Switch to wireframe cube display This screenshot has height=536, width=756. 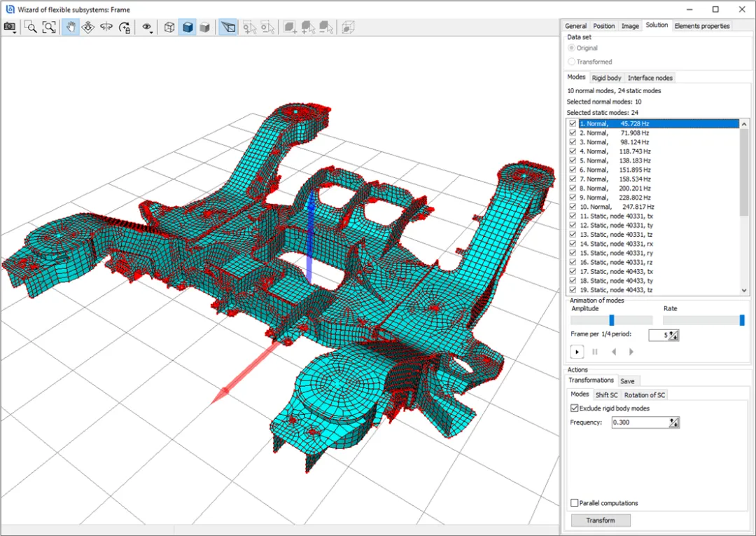(169, 27)
